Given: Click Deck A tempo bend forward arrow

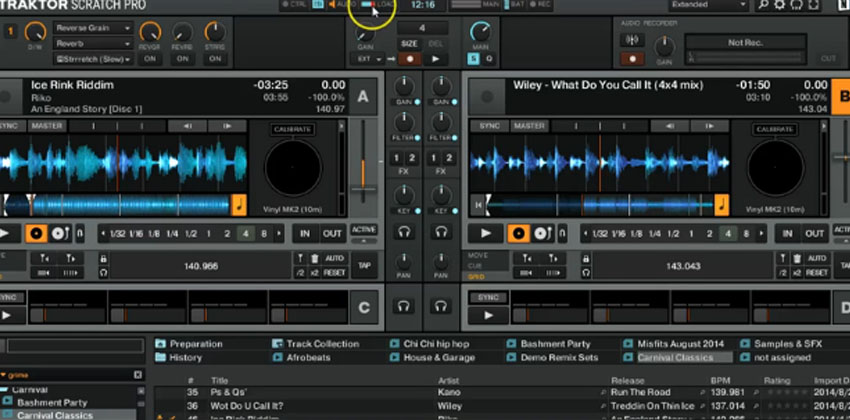Looking at the screenshot, I should pyautogui.click(x=227, y=126).
